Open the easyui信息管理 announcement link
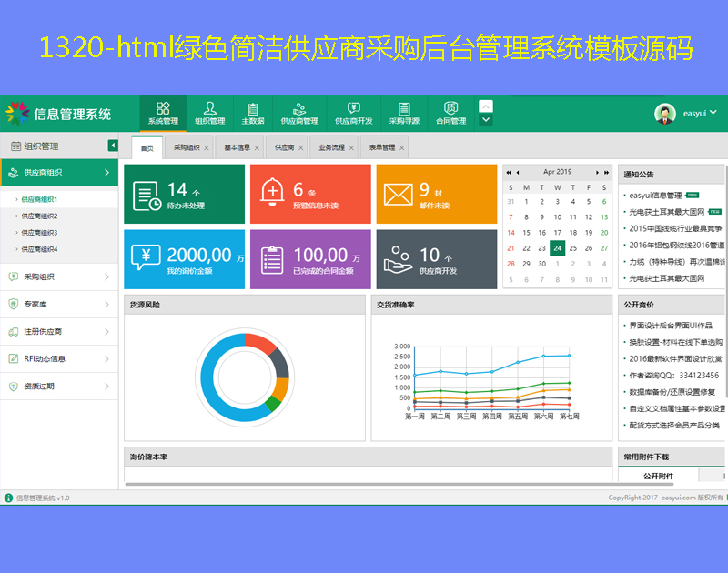 coord(655,196)
